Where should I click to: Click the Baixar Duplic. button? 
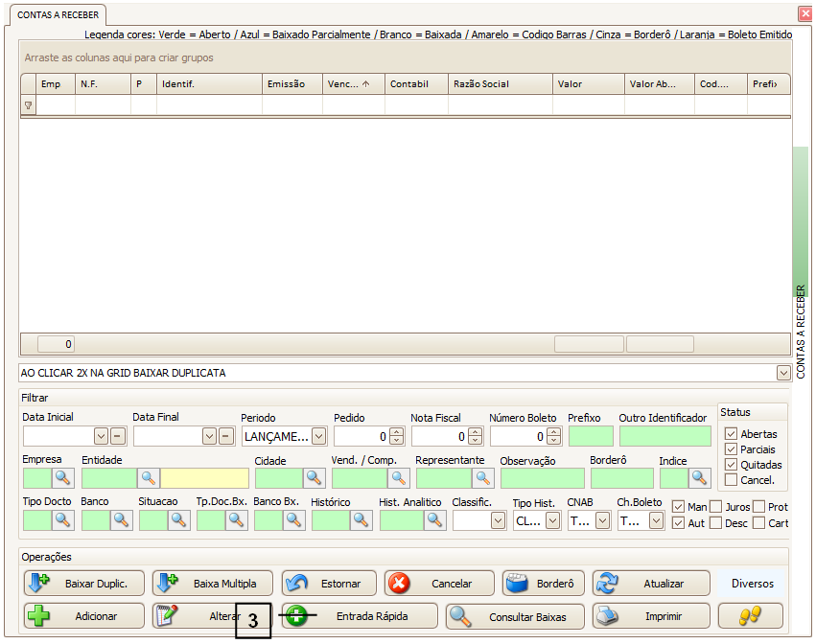(x=84, y=584)
